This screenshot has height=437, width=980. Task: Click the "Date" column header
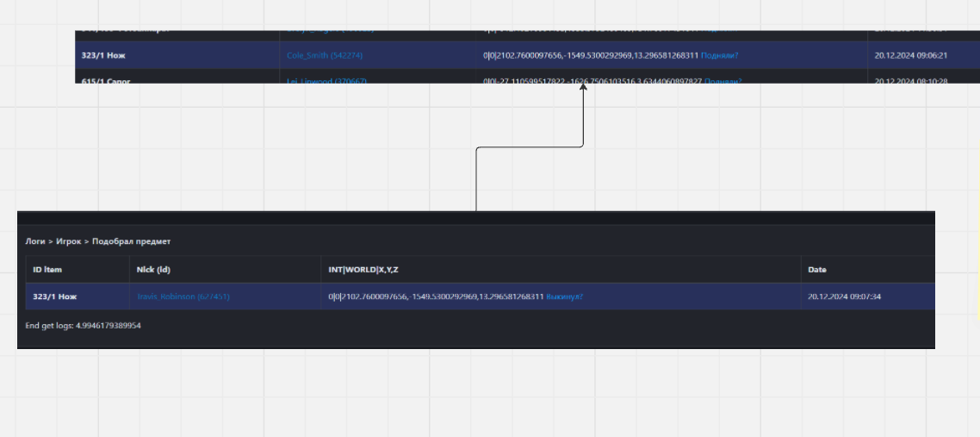click(817, 270)
